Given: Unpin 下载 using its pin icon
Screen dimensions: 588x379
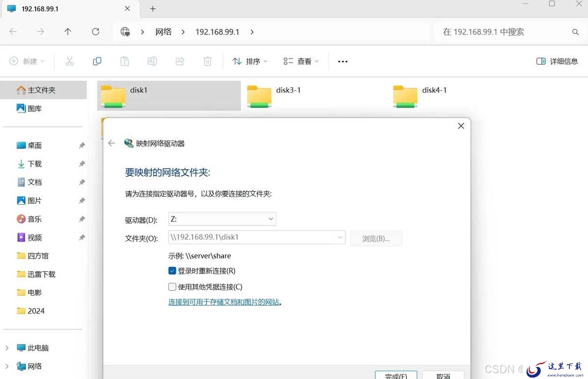Looking at the screenshot, I should (82, 164).
